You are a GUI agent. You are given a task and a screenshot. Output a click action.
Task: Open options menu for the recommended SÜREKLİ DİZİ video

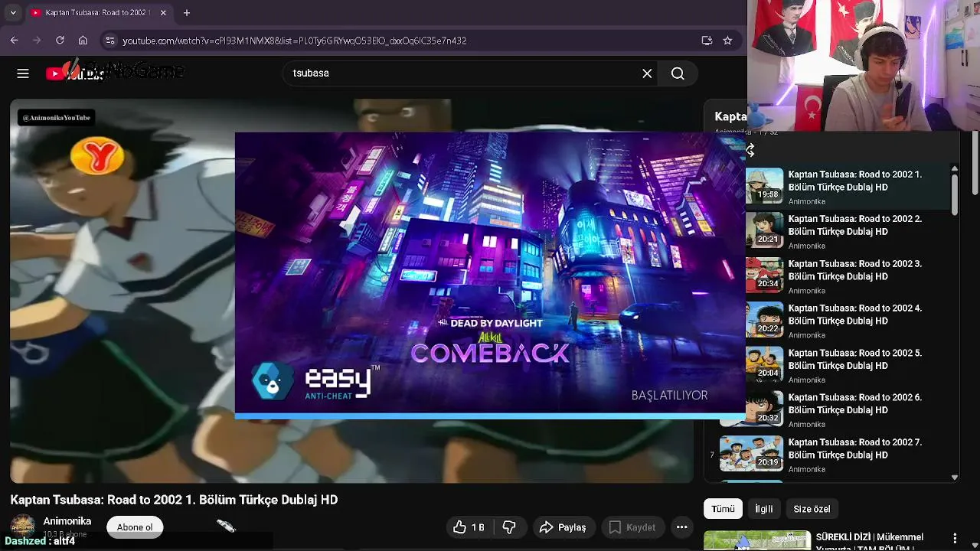955,539
